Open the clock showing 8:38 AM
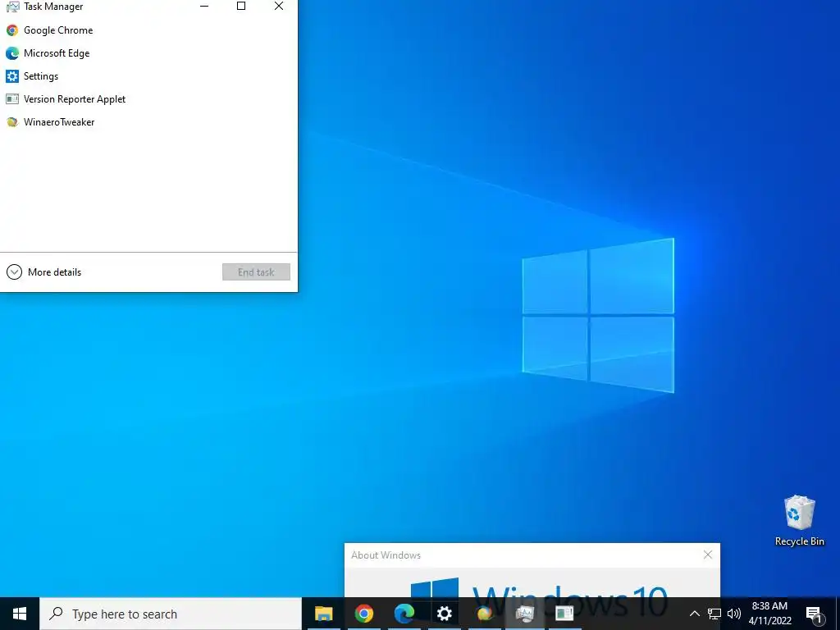 click(x=769, y=614)
